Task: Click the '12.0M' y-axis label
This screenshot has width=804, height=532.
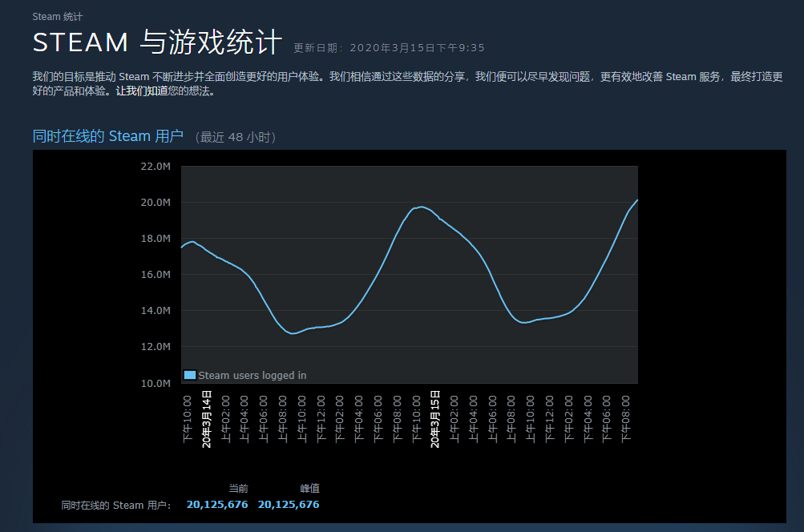Action: pos(156,347)
